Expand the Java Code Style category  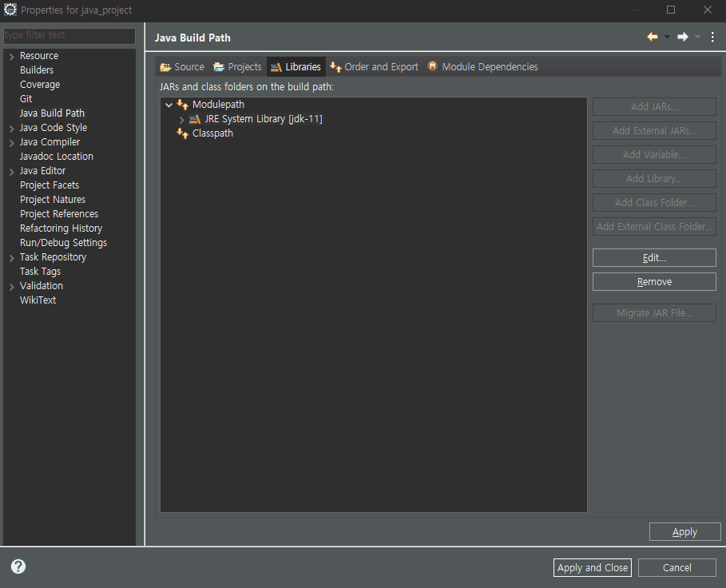click(x=11, y=129)
